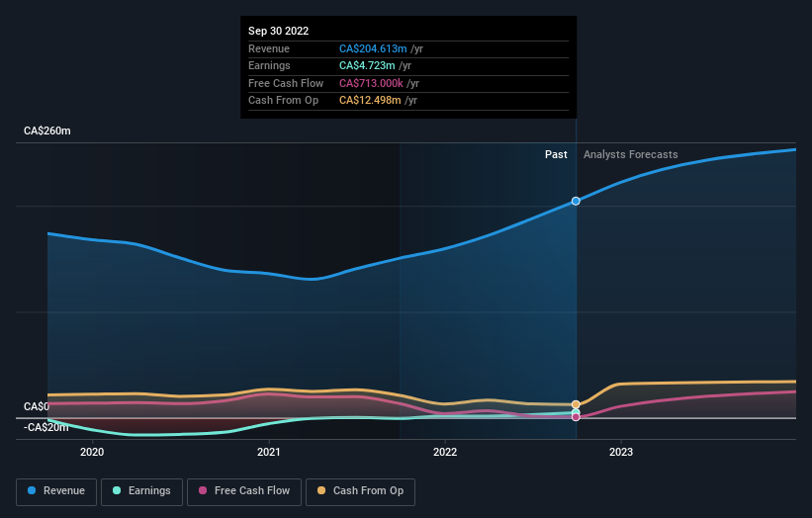Toggle the Revenue series in the legend
This screenshot has height=518, width=812.
[56, 491]
